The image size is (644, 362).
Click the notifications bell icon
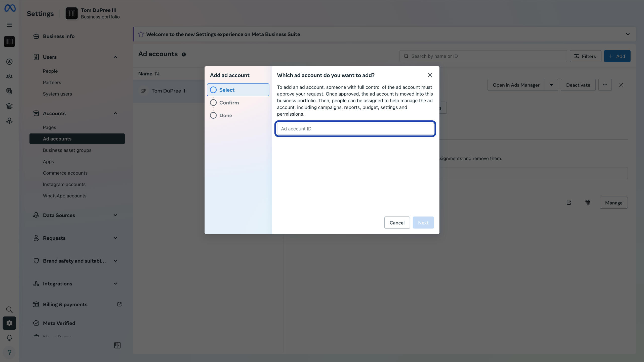(9, 338)
